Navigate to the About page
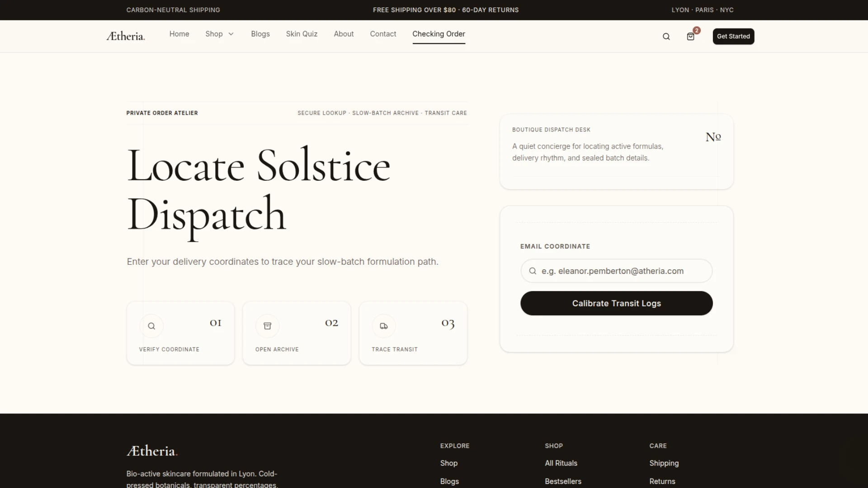 [344, 34]
